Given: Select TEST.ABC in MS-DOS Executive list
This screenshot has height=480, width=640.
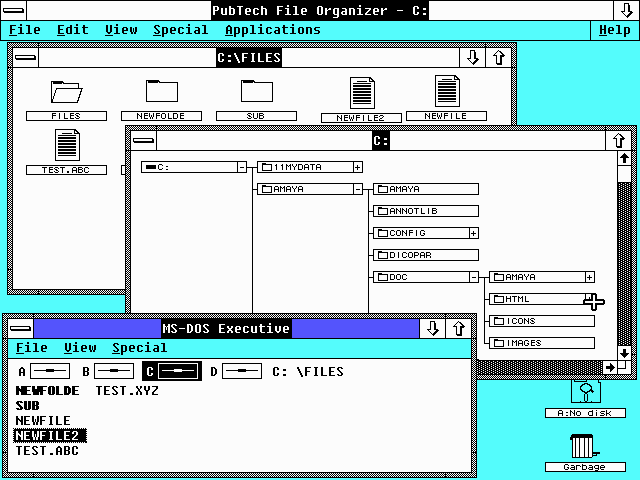Looking at the screenshot, I should 47,451.
